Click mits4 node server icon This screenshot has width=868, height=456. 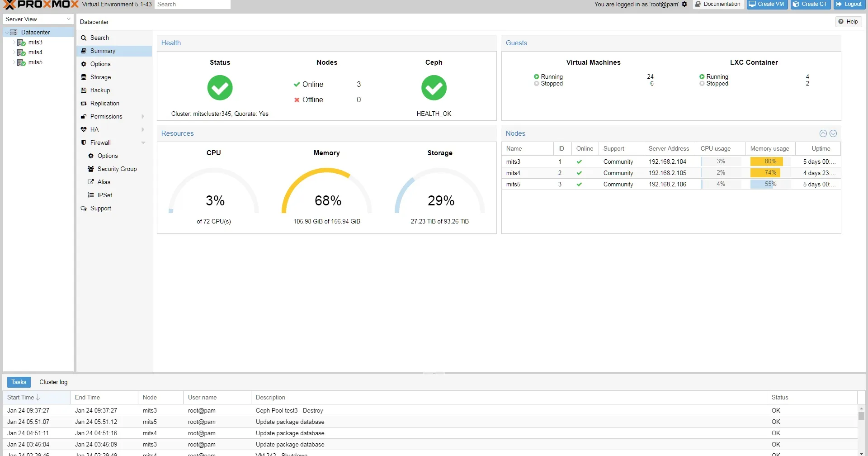pos(21,52)
